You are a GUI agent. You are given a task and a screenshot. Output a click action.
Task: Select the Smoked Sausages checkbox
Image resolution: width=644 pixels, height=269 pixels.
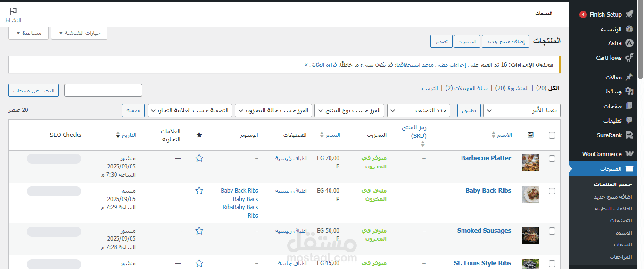[x=552, y=231]
